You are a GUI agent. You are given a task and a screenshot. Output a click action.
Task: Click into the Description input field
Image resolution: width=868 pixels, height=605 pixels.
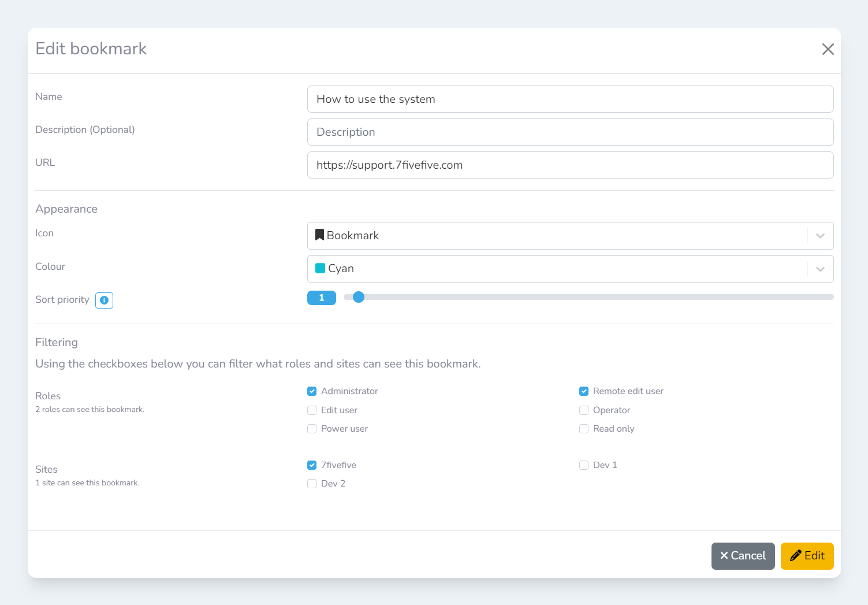coord(570,132)
